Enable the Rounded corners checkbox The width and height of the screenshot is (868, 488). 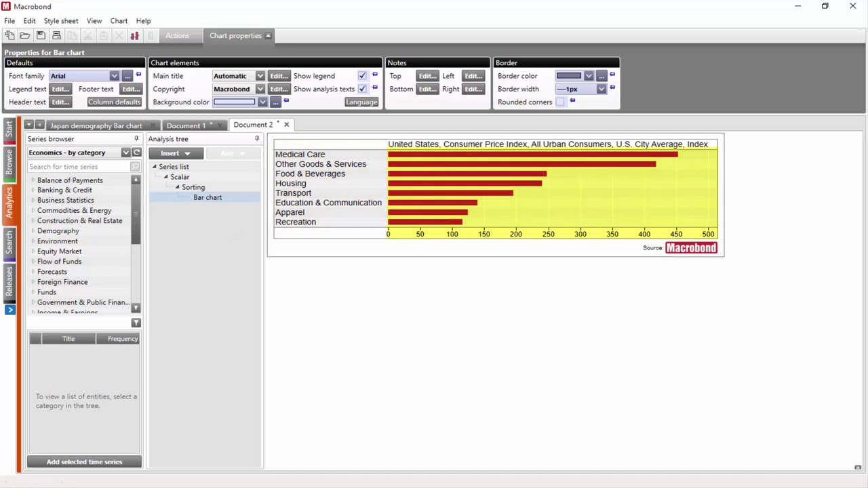(559, 102)
